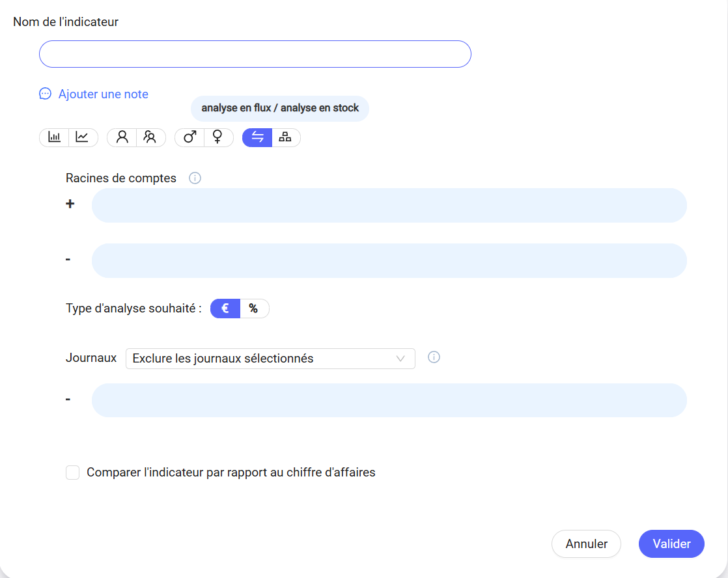Select the bar chart display icon
This screenshot has width=728, height=578.
pos(55,137)
